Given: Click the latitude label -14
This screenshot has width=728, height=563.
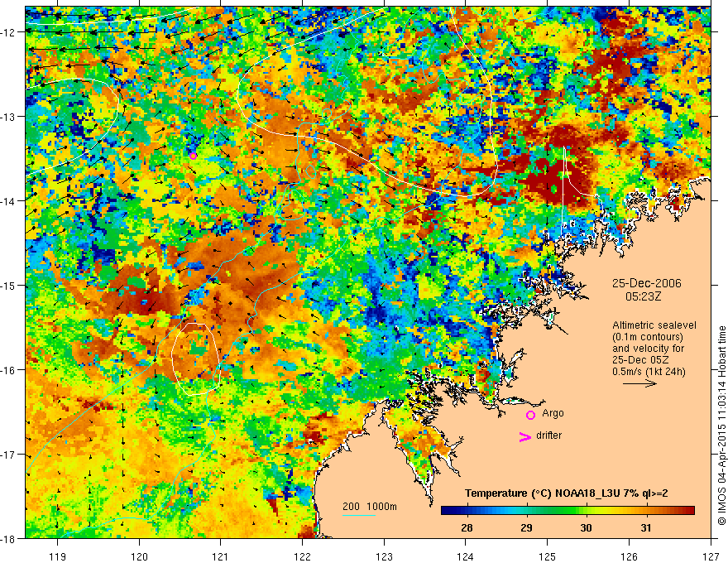Looking at the screenshot, I should pos(8,200).
